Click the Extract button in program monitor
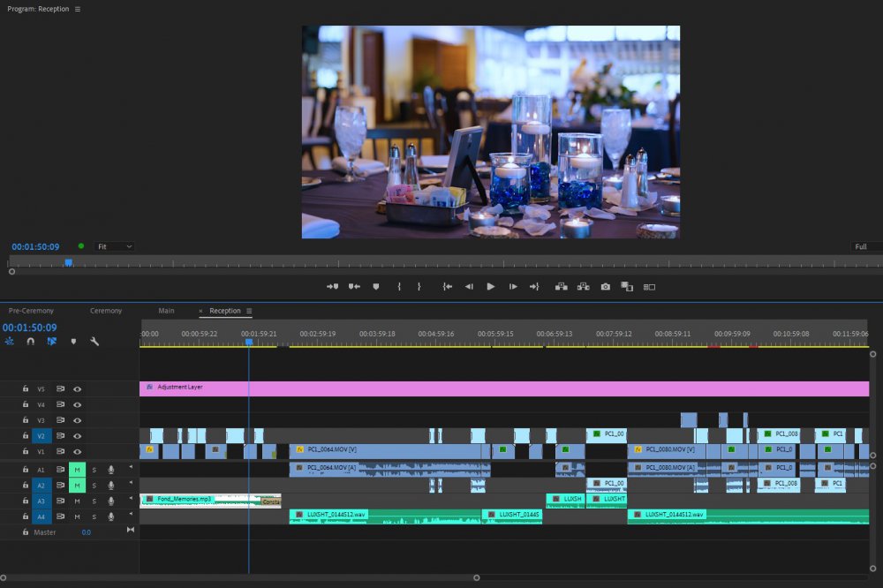The image size is (883, 588). (583, 287)
